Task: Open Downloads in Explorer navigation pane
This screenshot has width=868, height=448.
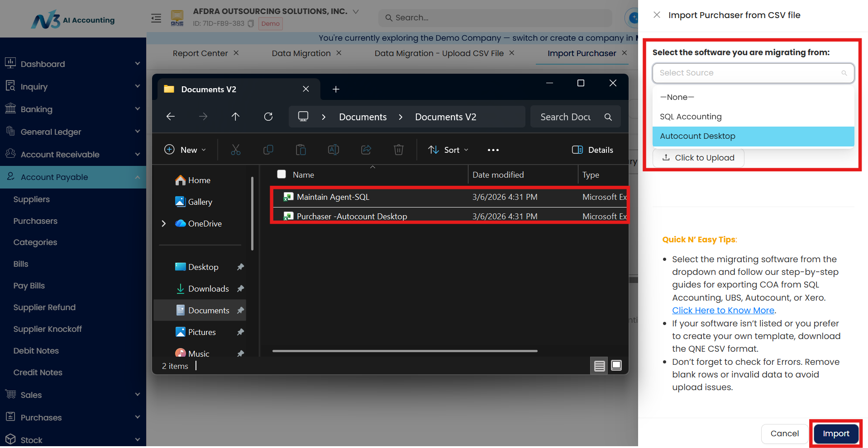Action: [209, 288]
